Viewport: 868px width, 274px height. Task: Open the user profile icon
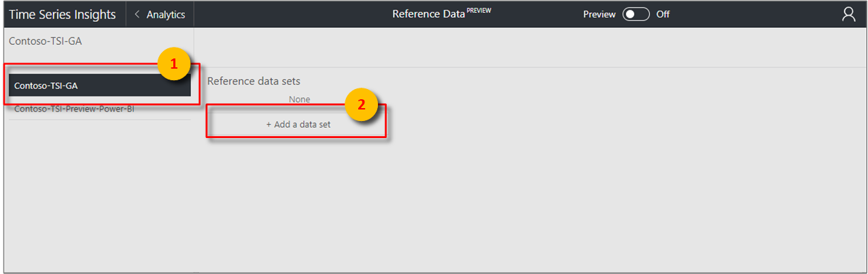(x=848, y=14)
